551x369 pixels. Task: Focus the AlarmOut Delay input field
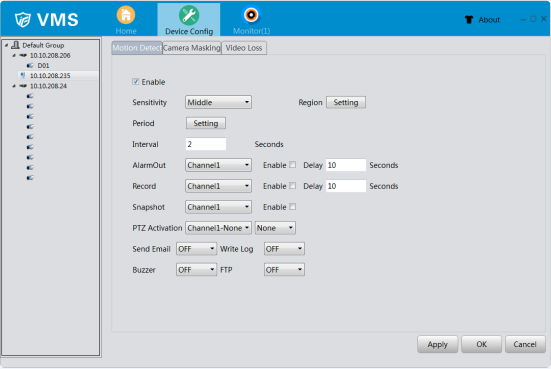pyautogui.click(x=346, y=165)
